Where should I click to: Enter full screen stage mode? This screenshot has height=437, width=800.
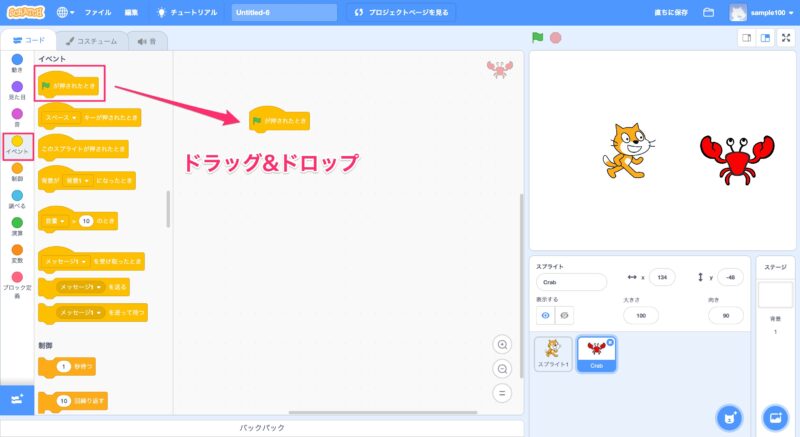(x=787, y=38)
